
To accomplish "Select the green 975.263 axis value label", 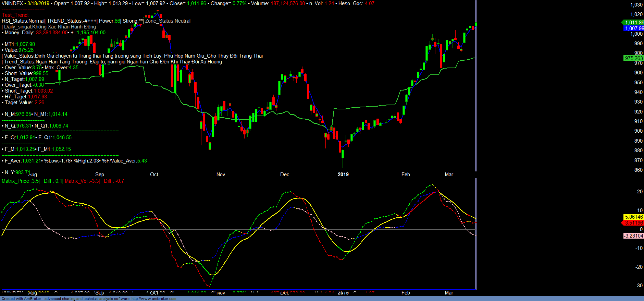I will pos(633,58).
